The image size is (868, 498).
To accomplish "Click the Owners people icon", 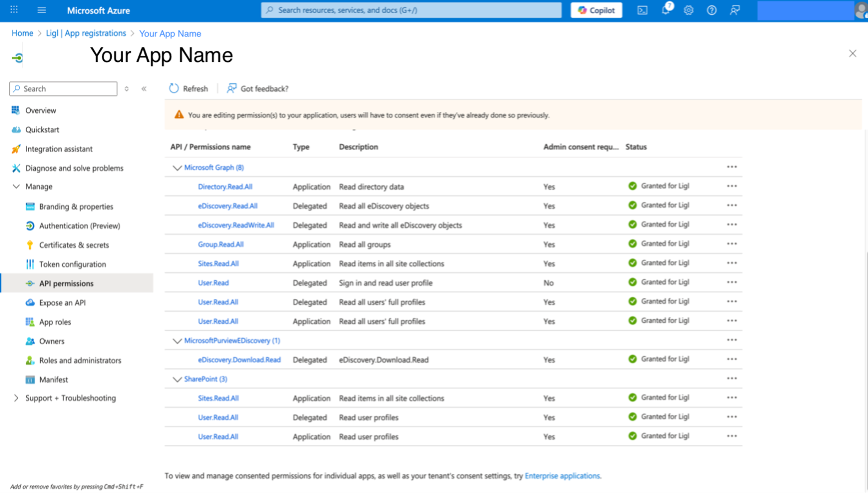I will point(30,341).
